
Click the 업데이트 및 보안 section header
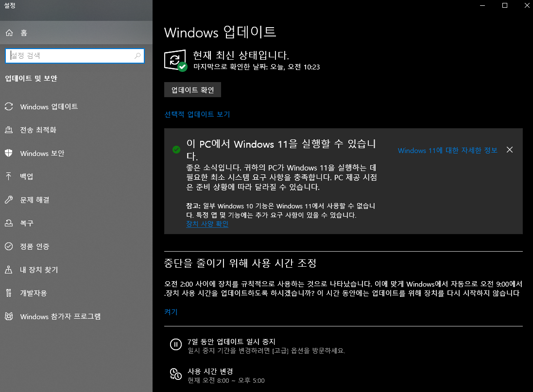pos(31,78)
